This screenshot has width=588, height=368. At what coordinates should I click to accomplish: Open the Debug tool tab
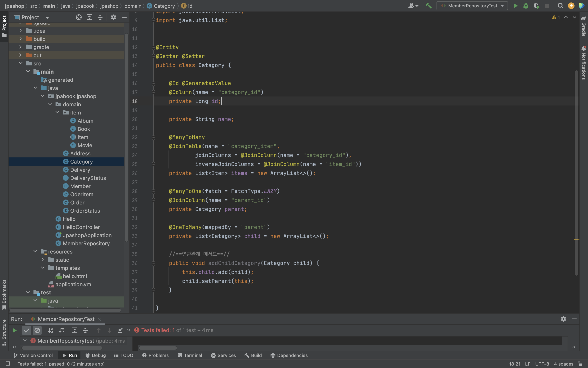(96, 355)
